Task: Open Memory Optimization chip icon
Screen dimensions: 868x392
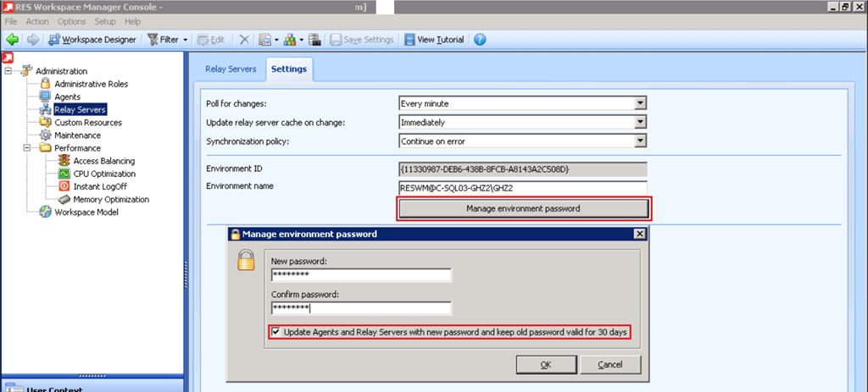Action: tap(64, 199)
